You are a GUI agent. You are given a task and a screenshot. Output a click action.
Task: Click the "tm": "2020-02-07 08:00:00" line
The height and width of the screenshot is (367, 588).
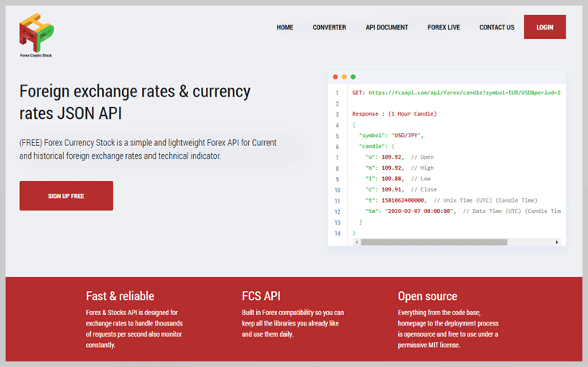coord(463,211)
